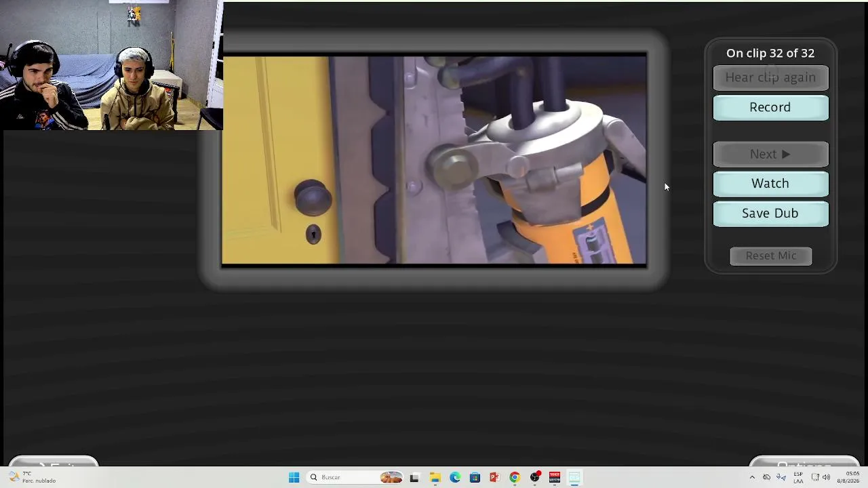Switch the ESP LAA input language
The height and width of the screenshot is (488, 868).
pos(798,477)
